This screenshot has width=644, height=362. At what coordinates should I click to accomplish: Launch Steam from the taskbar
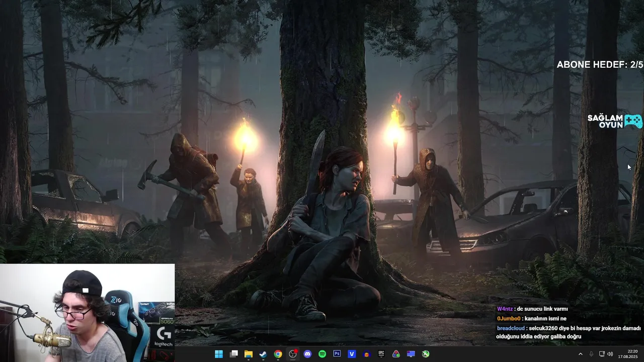coord(263,354)
